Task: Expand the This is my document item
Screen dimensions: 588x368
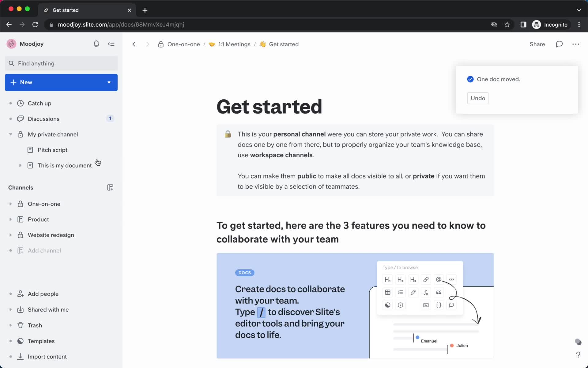Action: (x=20, y=165)
